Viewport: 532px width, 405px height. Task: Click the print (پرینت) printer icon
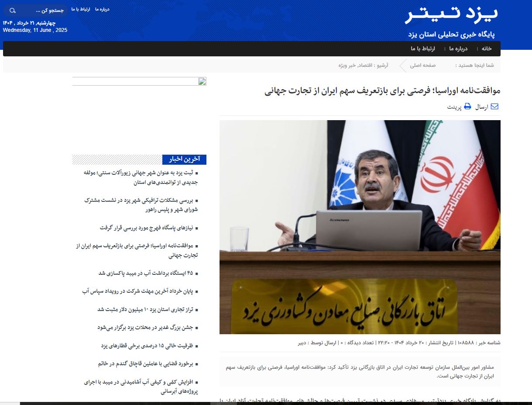click(x=467, y=106)
